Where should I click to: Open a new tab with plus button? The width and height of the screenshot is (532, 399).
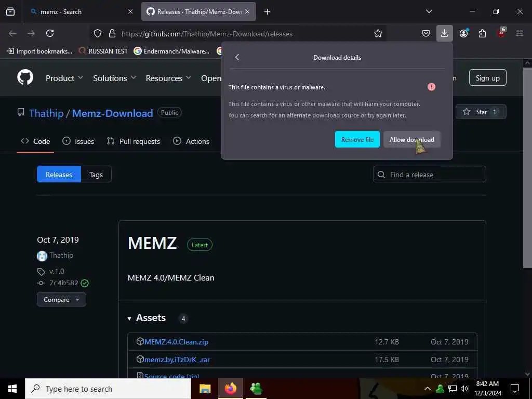click(x=268, y=12)
